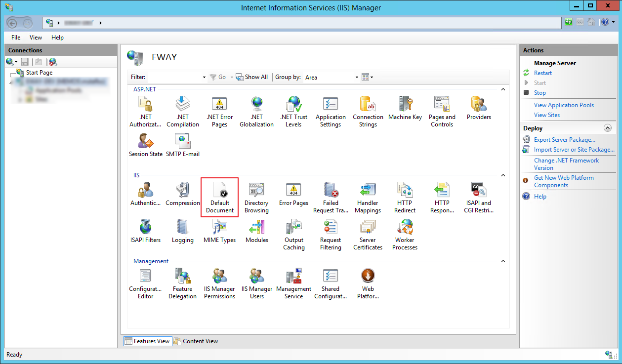Open the View menu

[36, 38]
